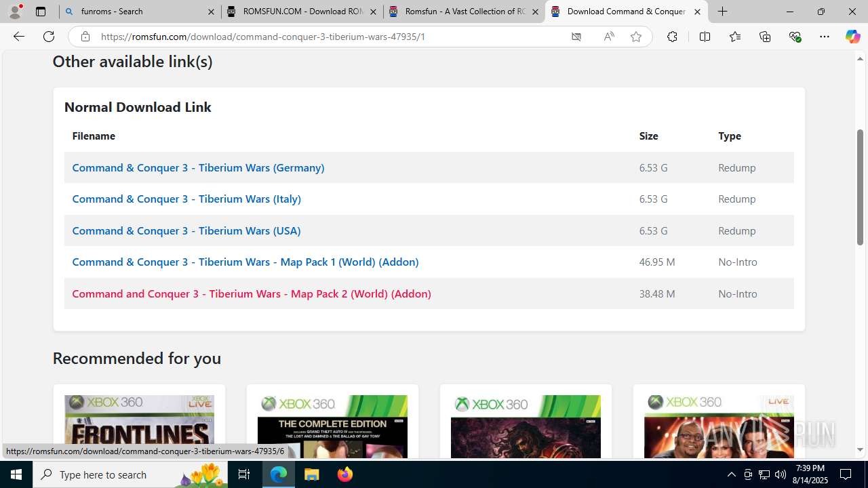Show hidden system tray icons

(x=731, y=474)
